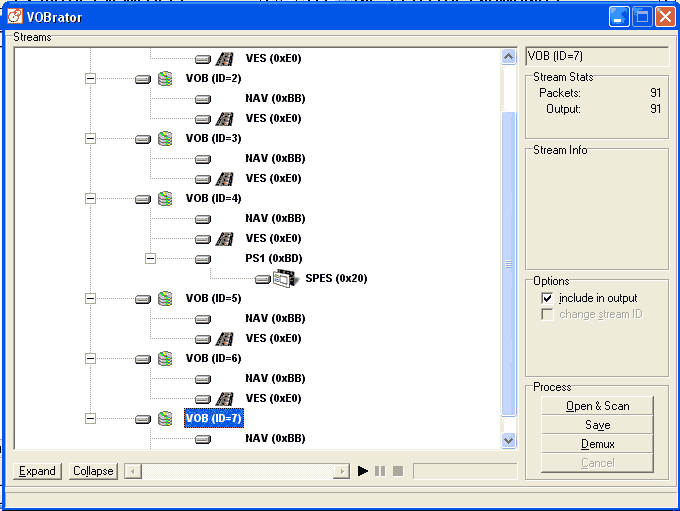Click the subpicture icon of SPES (0x20)
This screenshot has height=511, width=680.
point(286,278)
